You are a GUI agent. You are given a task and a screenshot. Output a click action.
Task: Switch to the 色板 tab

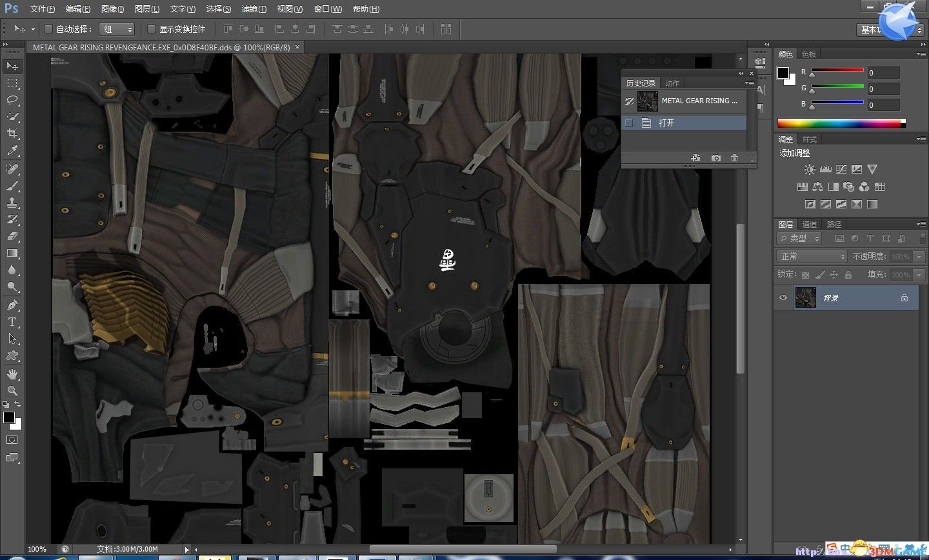[809, 54]
